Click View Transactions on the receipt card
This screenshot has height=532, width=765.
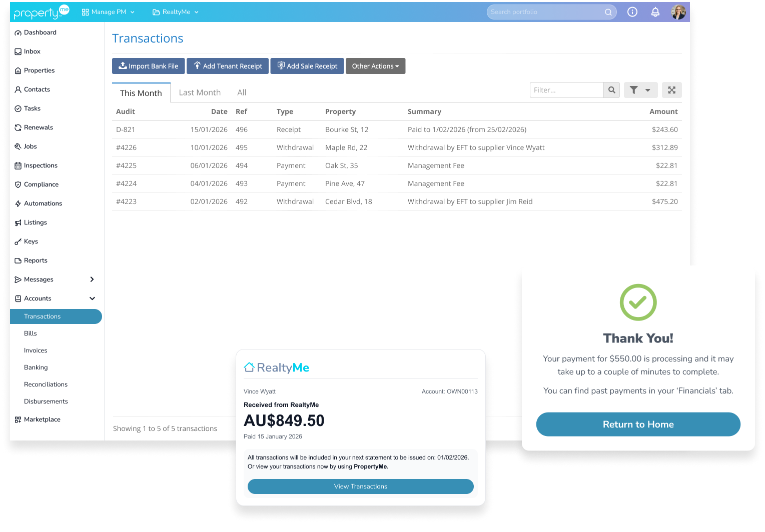point(360,486)
